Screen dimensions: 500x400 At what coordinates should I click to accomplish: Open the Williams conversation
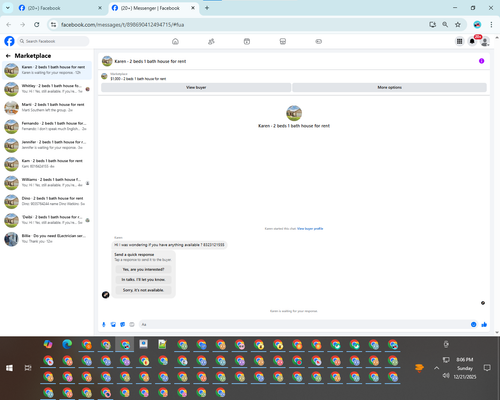click(x=47, y=182)
